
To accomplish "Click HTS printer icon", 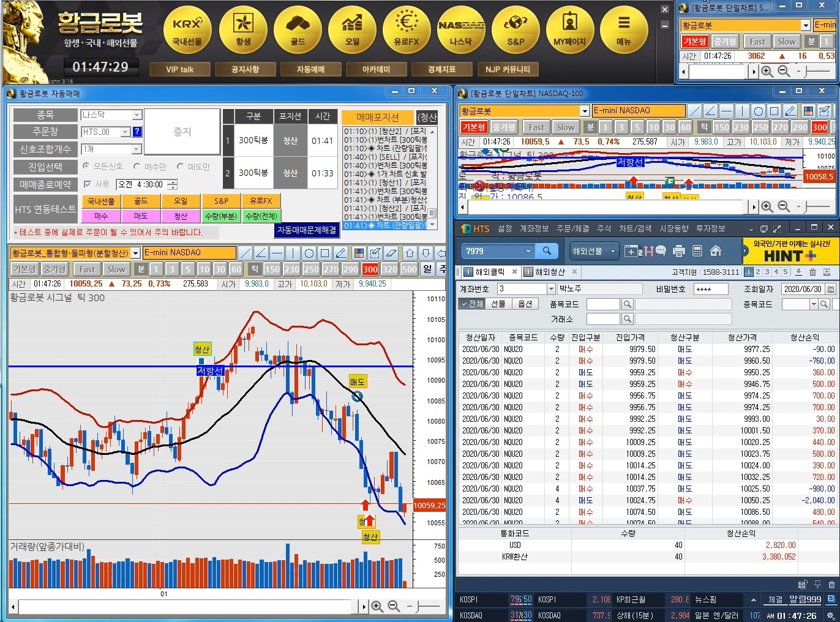I will 678,251.
